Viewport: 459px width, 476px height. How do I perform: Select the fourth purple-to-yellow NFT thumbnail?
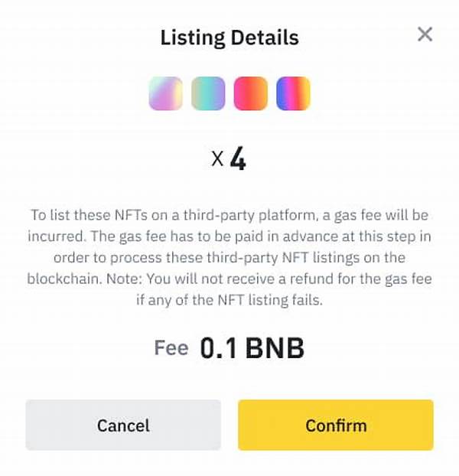point(293,93)
